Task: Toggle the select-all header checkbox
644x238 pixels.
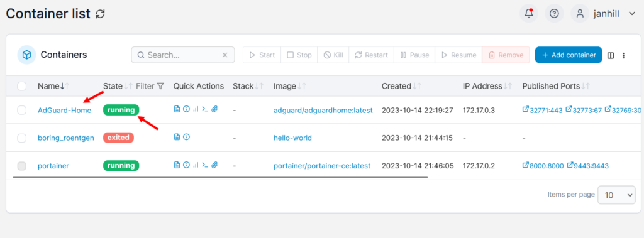Action: click(x=22, y=86)
